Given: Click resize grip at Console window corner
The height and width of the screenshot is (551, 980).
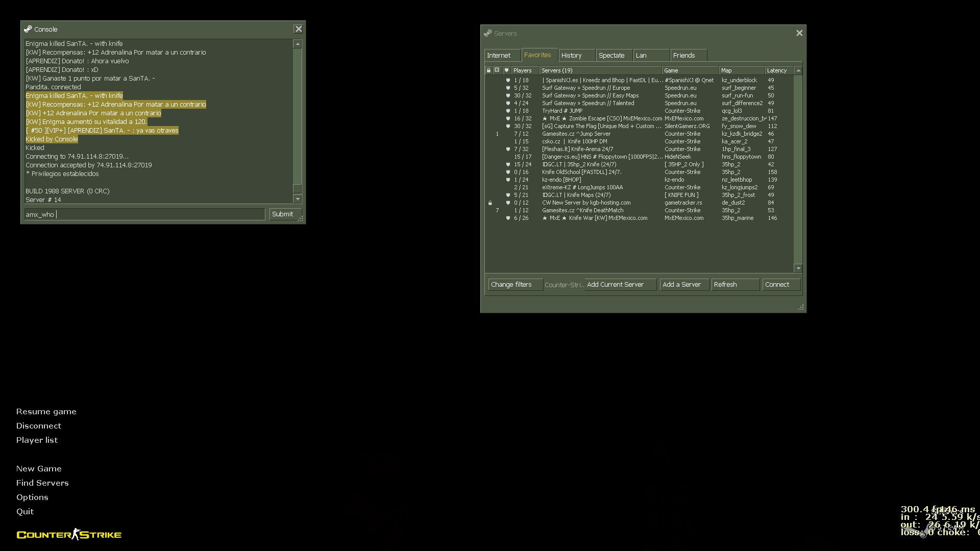Looking at the screenshot, I should [x=301, y=218].
